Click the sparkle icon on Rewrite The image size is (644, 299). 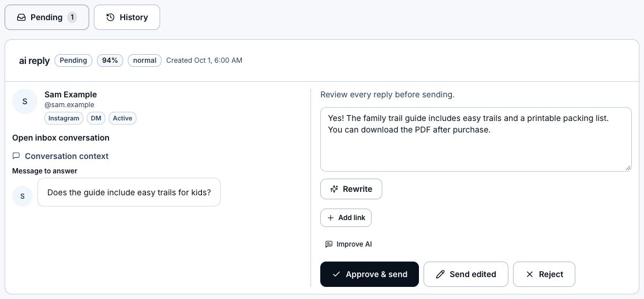click(334, 189)
